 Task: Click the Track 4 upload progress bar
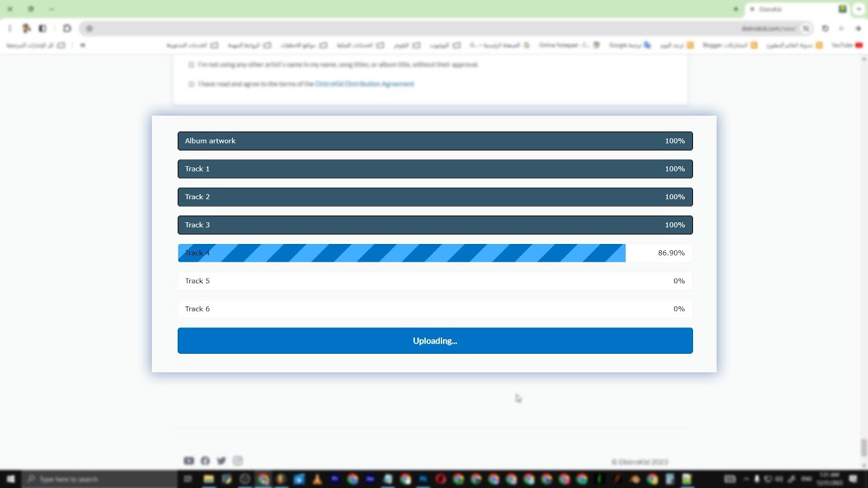pos(435,253)
